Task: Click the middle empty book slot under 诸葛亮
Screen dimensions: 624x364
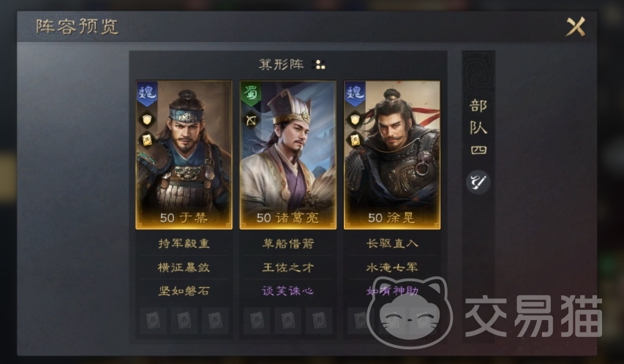Action: click(x=288, y=320)
